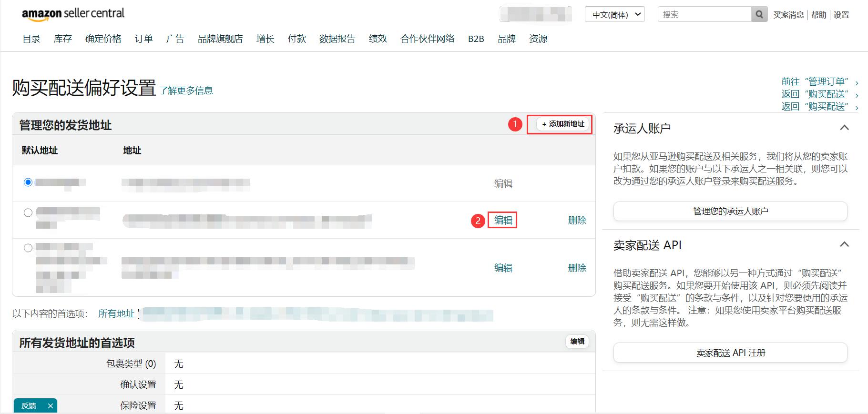Close the 反馈 feedback widget

[50, 406]
